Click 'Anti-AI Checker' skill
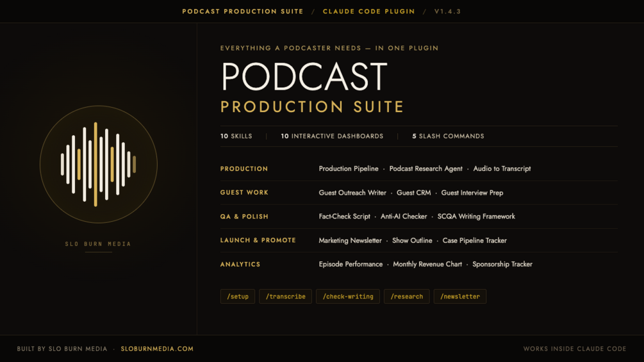The width and height of the screenshot is (644, 362). click(x=404, y=217)
